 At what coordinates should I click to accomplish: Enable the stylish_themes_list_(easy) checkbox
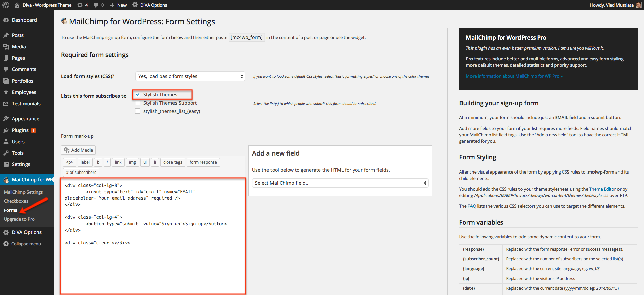point(138,111)
